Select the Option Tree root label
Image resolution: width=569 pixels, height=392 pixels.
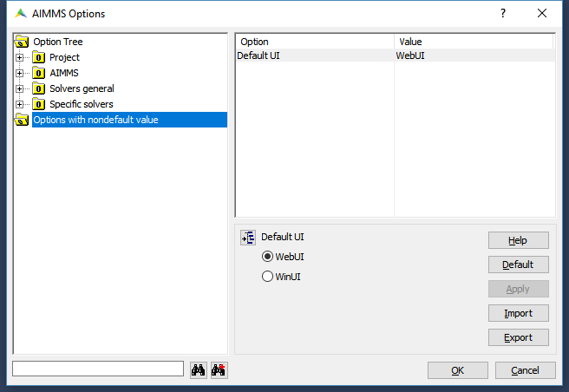click(58, 42)
